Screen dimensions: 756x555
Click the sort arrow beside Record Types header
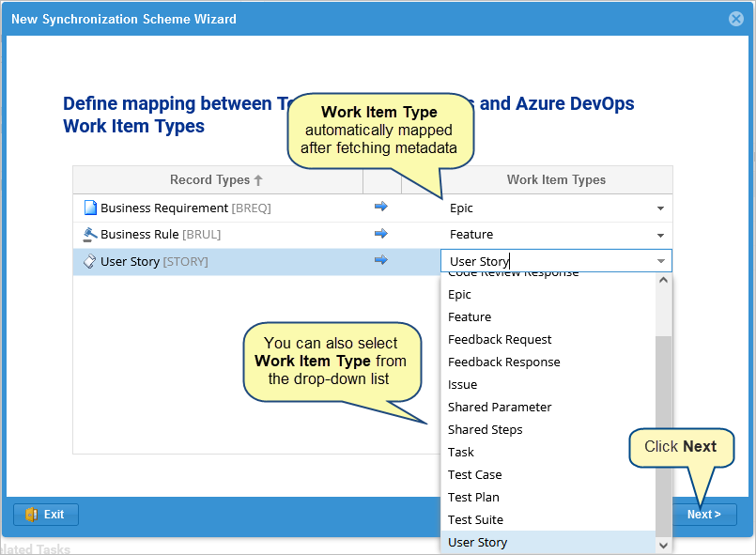258,180
